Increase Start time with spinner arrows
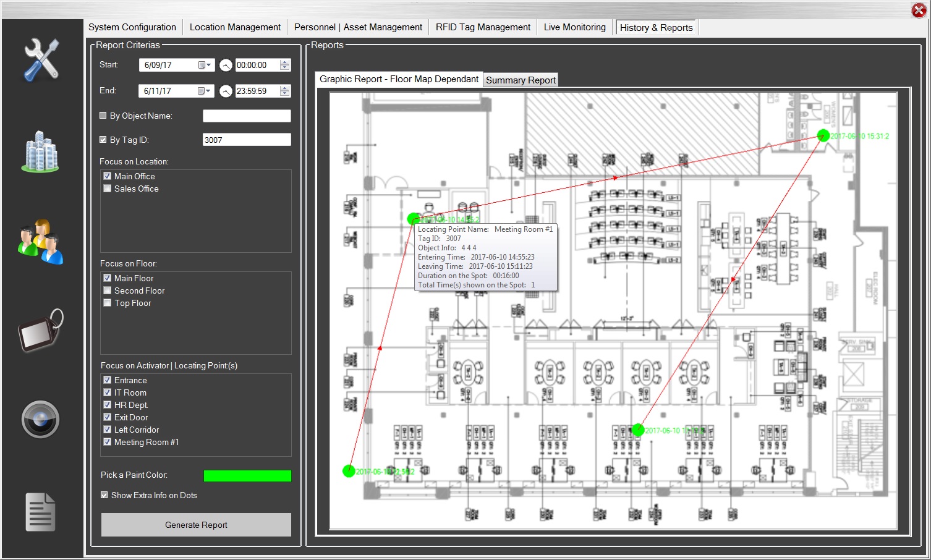The image size is (931, 560). tap(284, 62)
